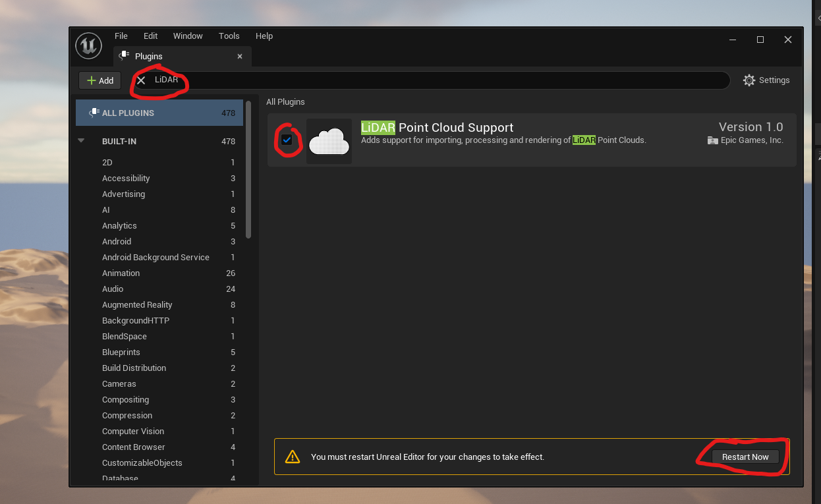The height and width of the screenshot is (504, 821).
Task: Click the plugin description text
Action: 503,140
